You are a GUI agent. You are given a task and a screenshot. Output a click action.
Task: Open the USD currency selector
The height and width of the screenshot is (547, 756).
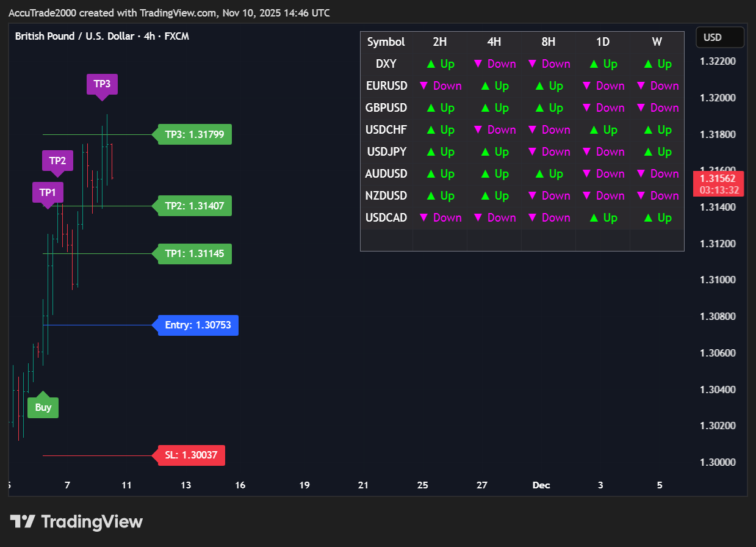pos(719,37)
